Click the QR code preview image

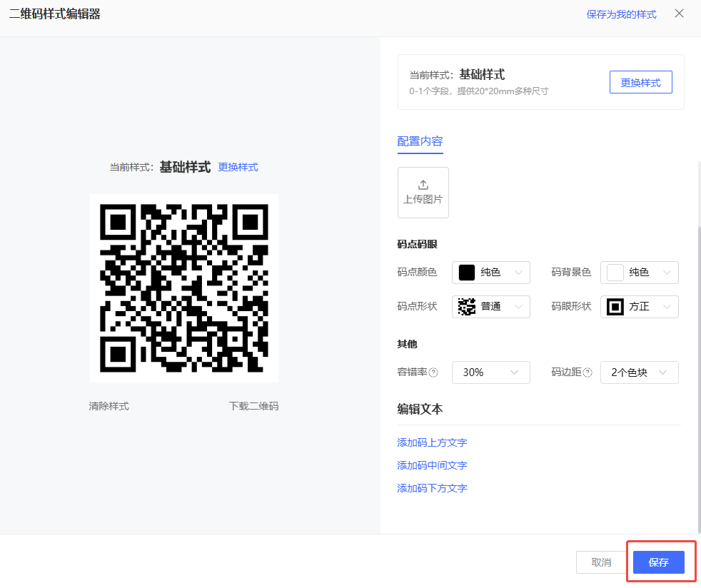[184, 288]
